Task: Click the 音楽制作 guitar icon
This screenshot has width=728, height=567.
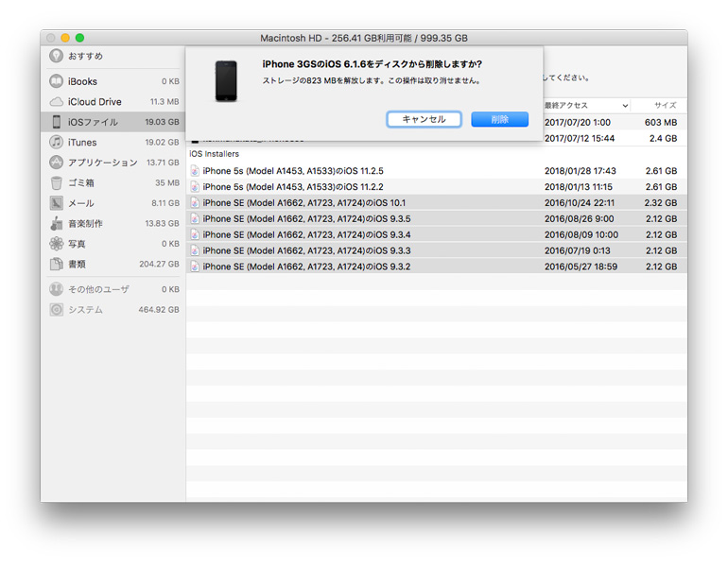Action: (x=57, y=224)
